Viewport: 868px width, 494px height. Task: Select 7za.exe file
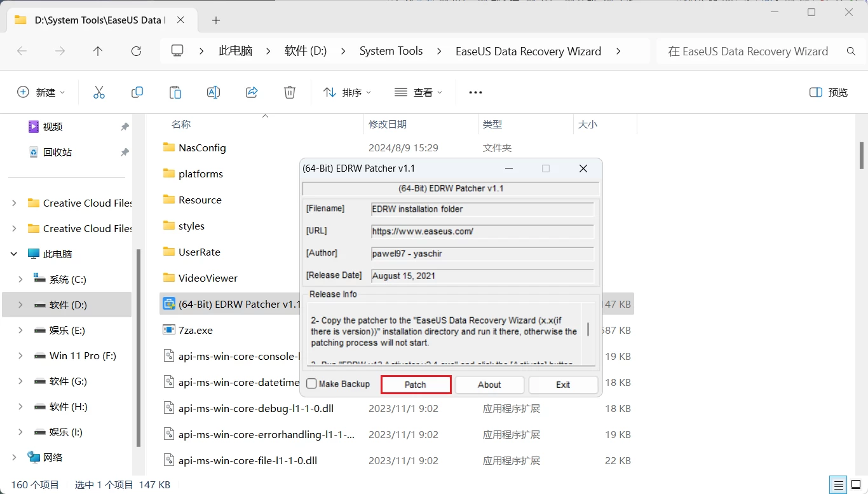point(196,330)
